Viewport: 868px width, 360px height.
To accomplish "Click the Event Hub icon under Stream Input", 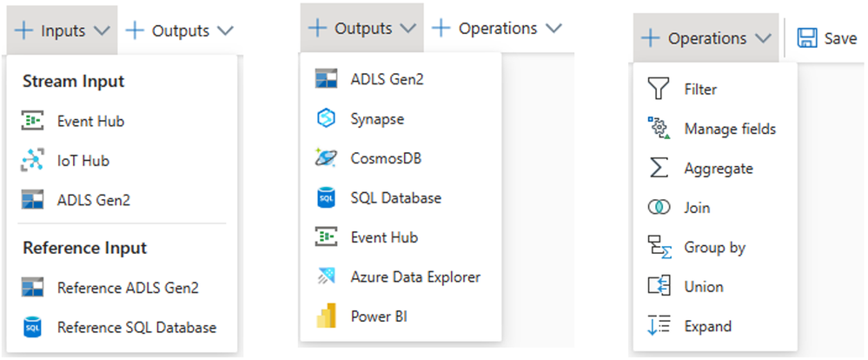I will point(33,121).
